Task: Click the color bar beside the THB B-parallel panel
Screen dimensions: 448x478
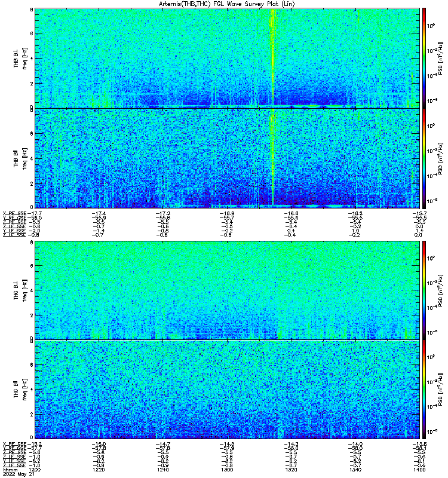Action: [x=424, y=158]
